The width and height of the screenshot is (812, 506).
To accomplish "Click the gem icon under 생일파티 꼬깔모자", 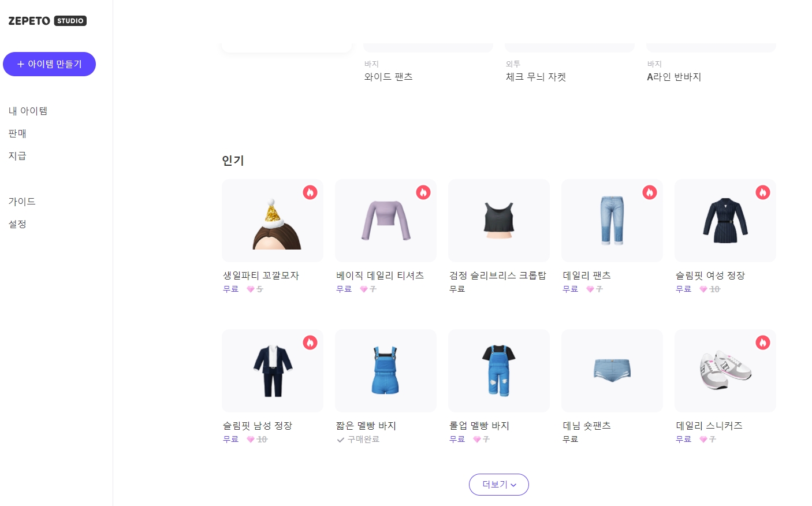I will click(251, 289).
